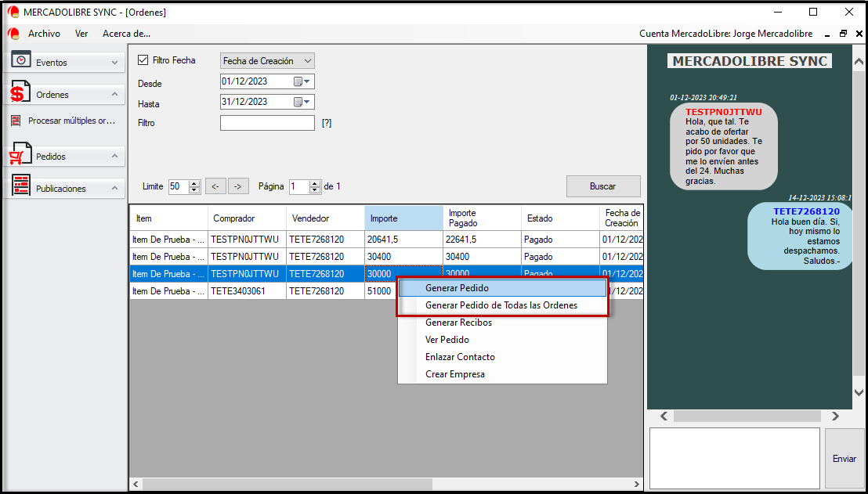Screen dimensions: 868x494
Task: Click buyer cell TETE3403061
Action: [x=247, y=291]
